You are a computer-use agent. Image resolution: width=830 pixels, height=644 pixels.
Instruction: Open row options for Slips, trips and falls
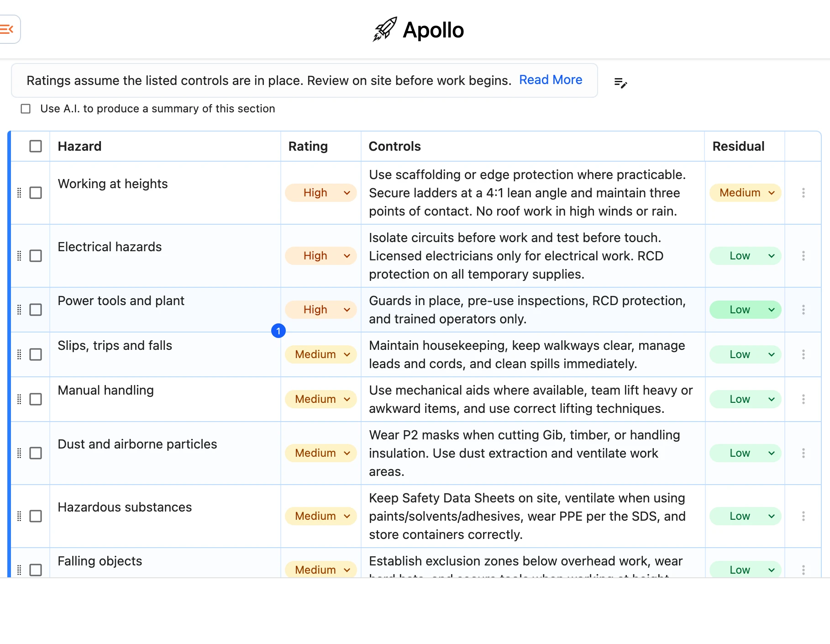pyautogui.click(x=803, y=354)
